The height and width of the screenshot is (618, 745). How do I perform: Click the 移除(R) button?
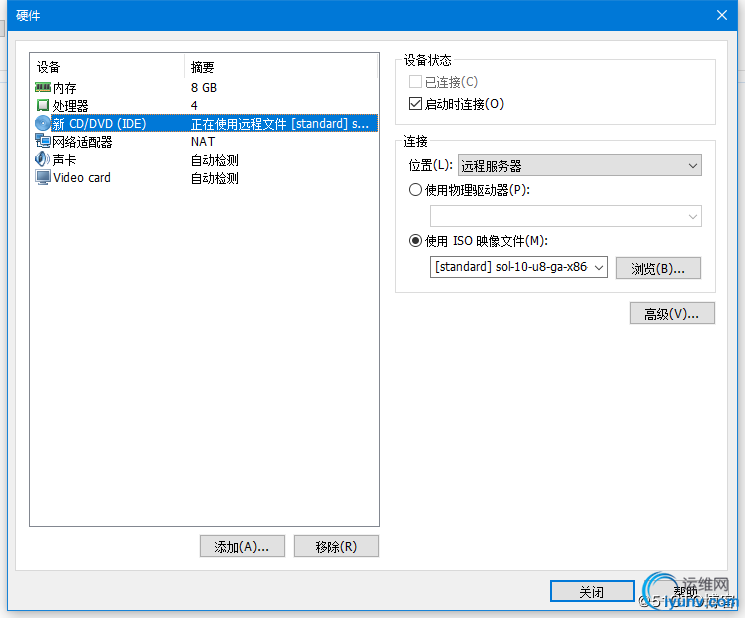(336, 546)
